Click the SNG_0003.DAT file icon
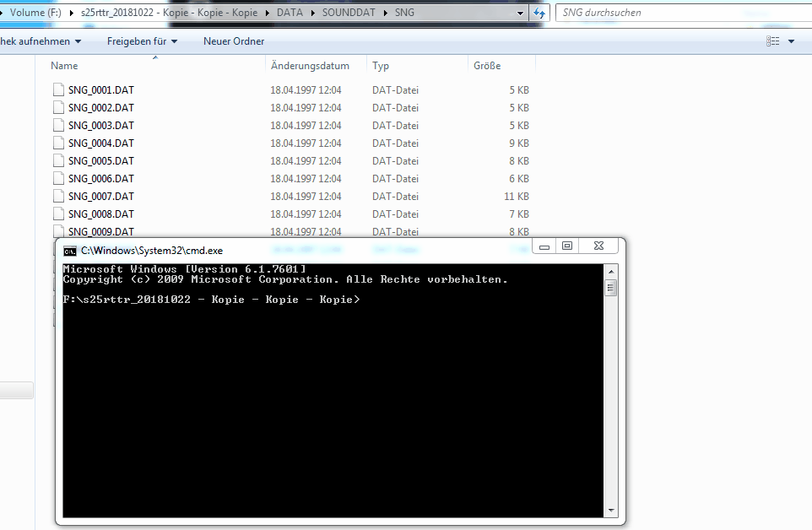The height and width of the screenshot is (530, 812). (58, 125)
